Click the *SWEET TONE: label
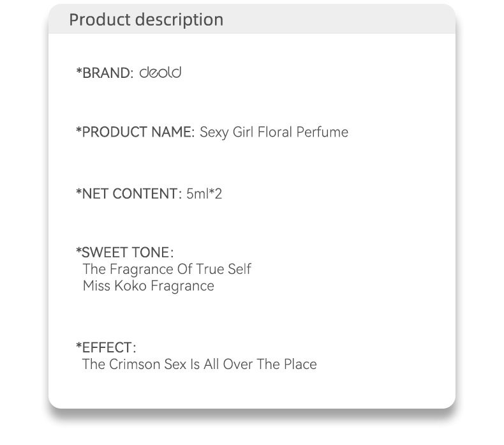 click(x=124, y=252)
